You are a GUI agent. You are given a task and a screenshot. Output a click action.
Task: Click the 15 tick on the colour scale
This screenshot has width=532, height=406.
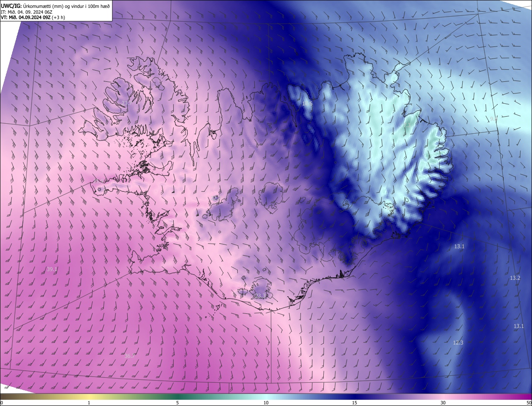355,403
